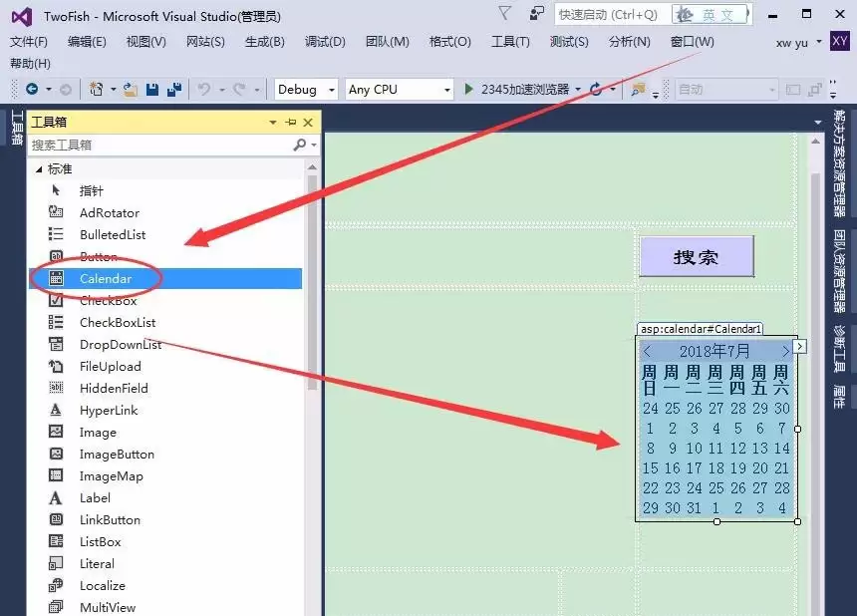Click the Save icon on the toolbar
The height and width of the screenshot is (616, 857).
tap(152, 90)
